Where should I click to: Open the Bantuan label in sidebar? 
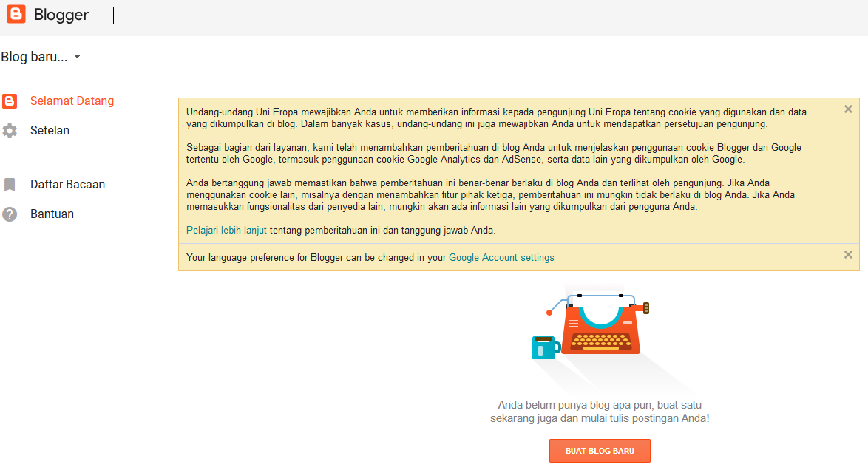click(52, 214)
